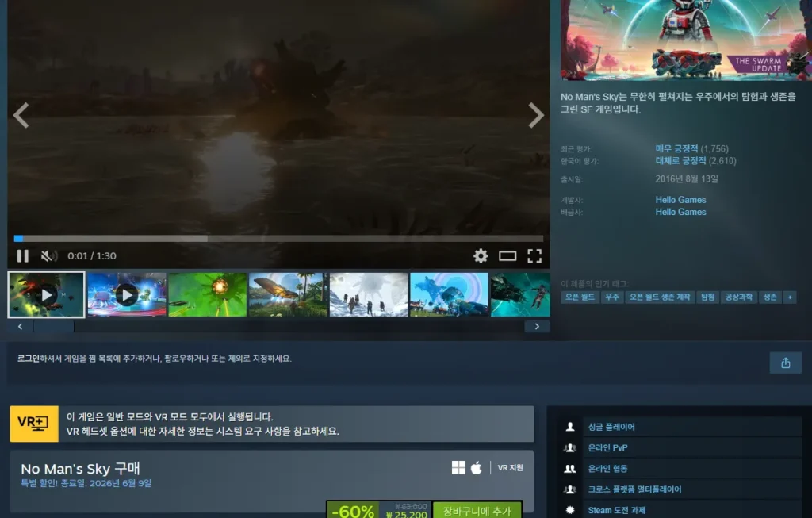
Task: Click the -60% discount badge
Action: 353,511
